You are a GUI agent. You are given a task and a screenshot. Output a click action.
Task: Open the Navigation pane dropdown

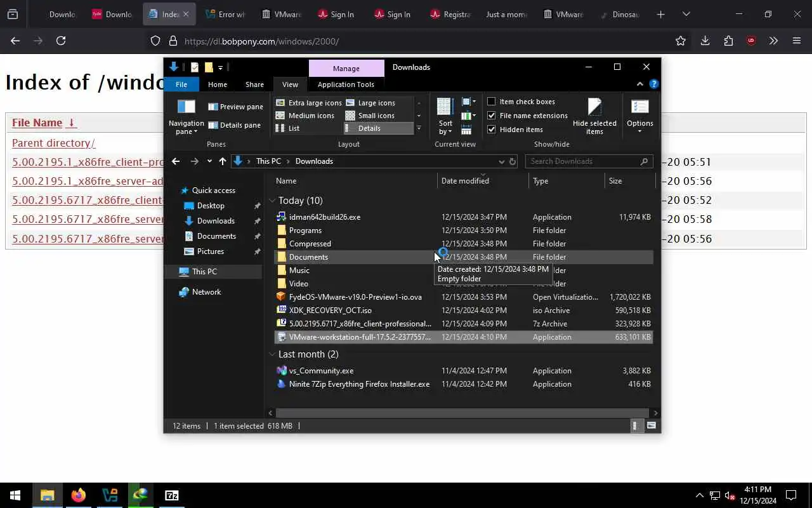[x=186, y=117]
